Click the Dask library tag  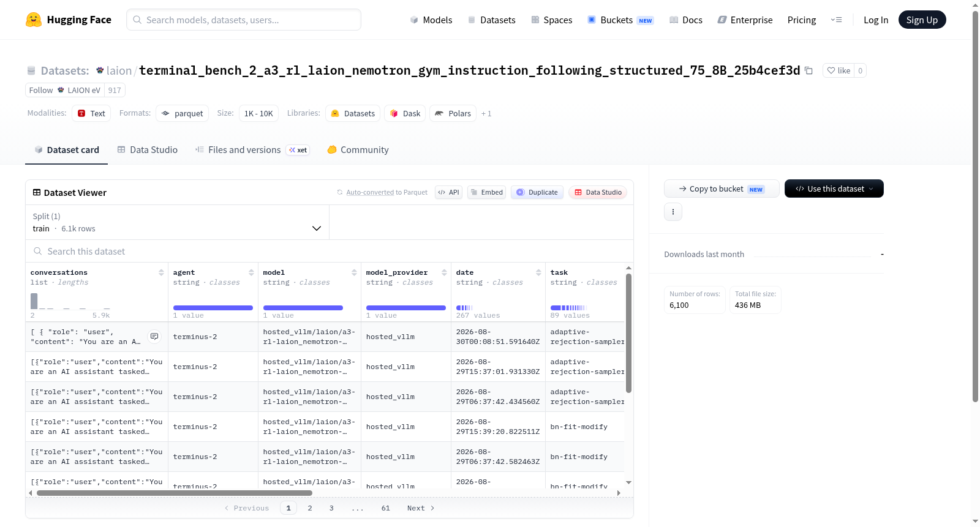click(x=405, y=113)
